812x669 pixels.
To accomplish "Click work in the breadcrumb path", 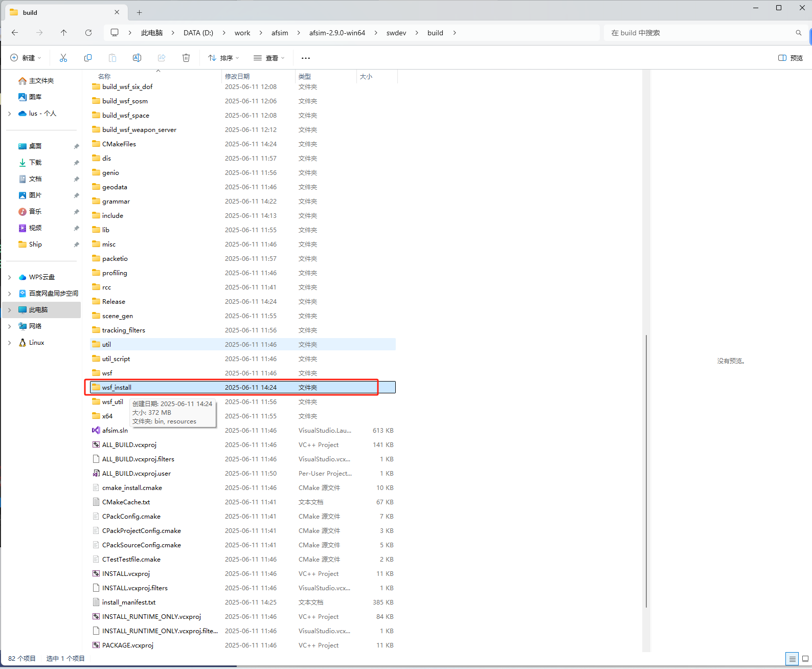I will pos(242,33).
